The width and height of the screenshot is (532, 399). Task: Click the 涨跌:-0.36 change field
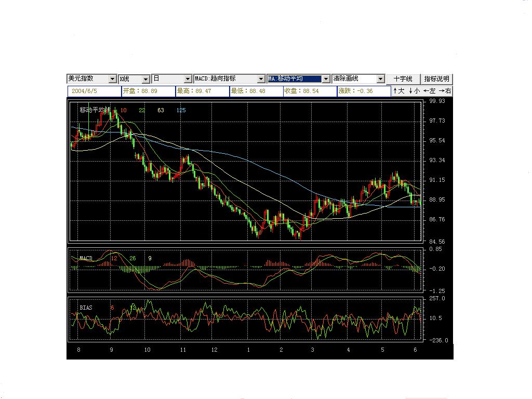pyautogui.click(x=364, y=91)
